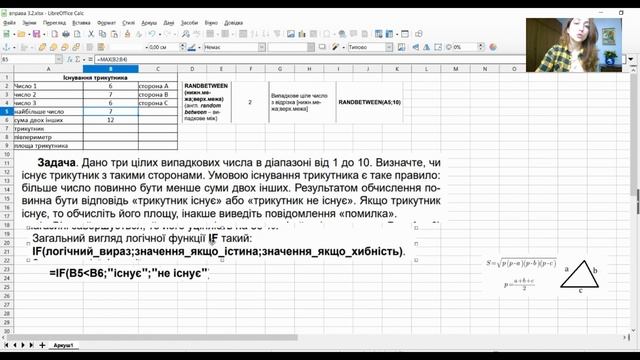640x360 pixels.
Task: Undo the last action
Action: click(x=152, y=34)
